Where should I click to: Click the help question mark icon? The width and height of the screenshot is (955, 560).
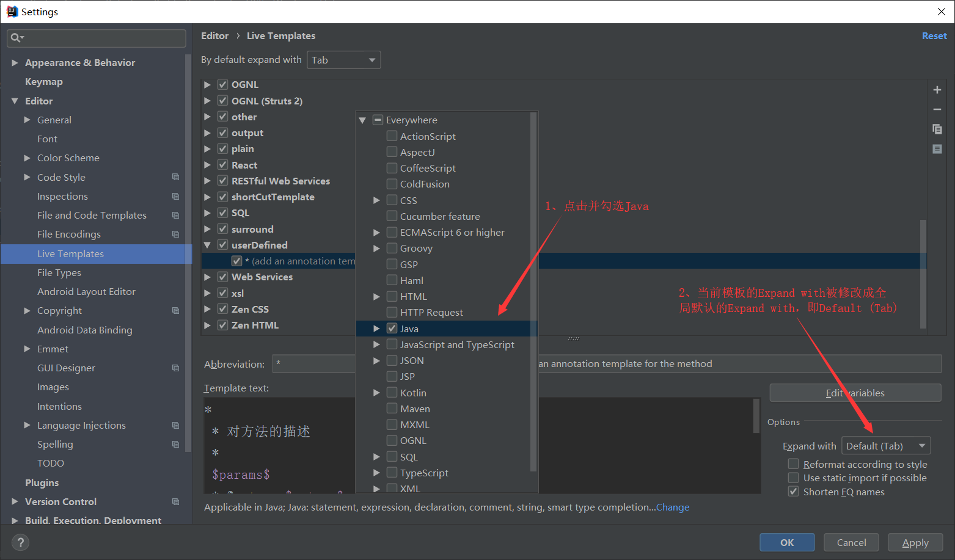point(20,542)
